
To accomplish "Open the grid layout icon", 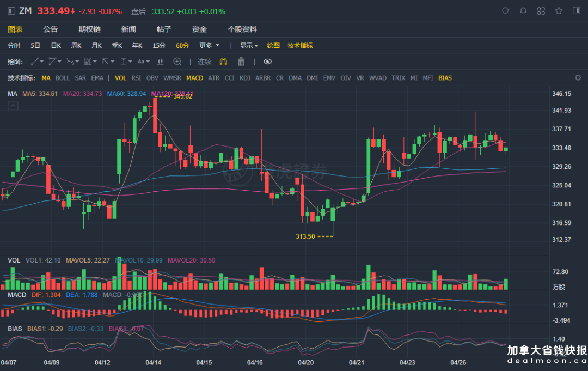I will pyautogui.click(x=541, y=11).
